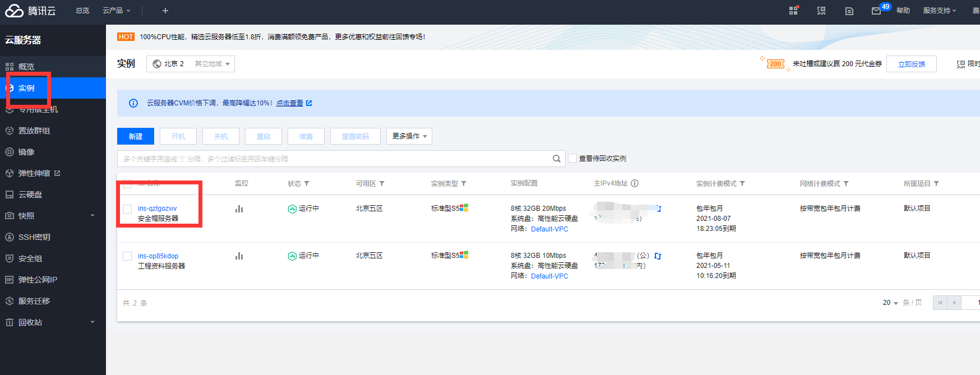Open the document icon in top bar
This screenshot has width=980, height=375.
tap(849, 11)
